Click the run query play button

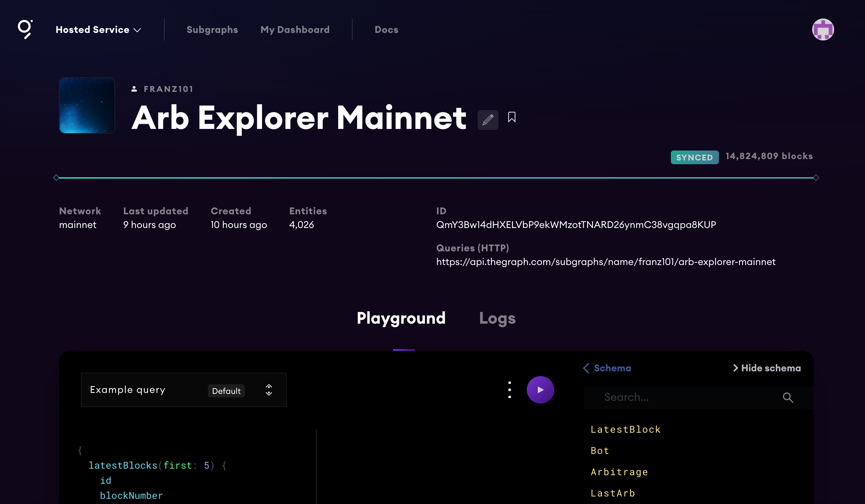[540, 389]
